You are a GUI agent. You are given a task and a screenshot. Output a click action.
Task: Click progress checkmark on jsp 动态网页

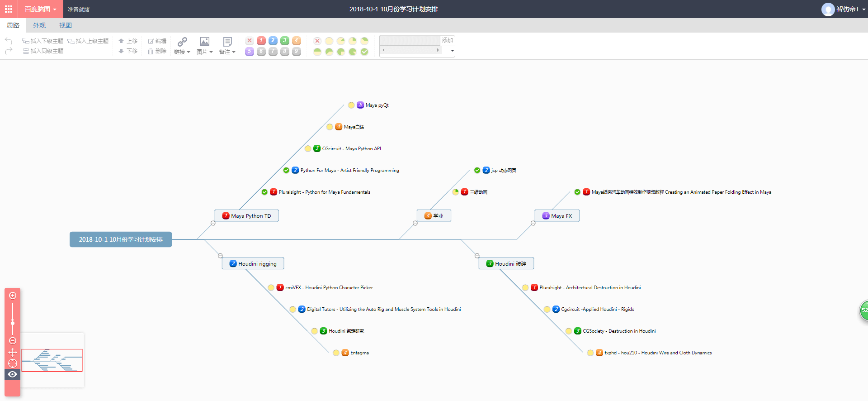click(x=477, y=170)
